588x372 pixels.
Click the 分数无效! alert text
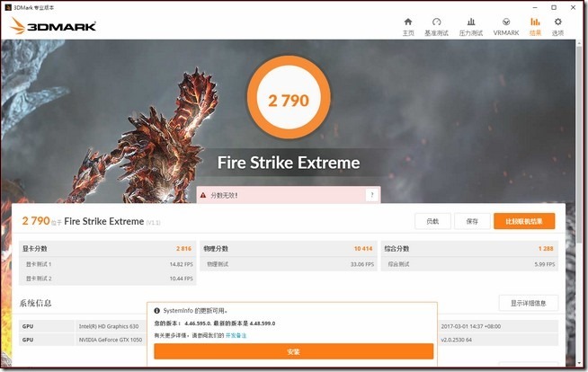point(224,195)
